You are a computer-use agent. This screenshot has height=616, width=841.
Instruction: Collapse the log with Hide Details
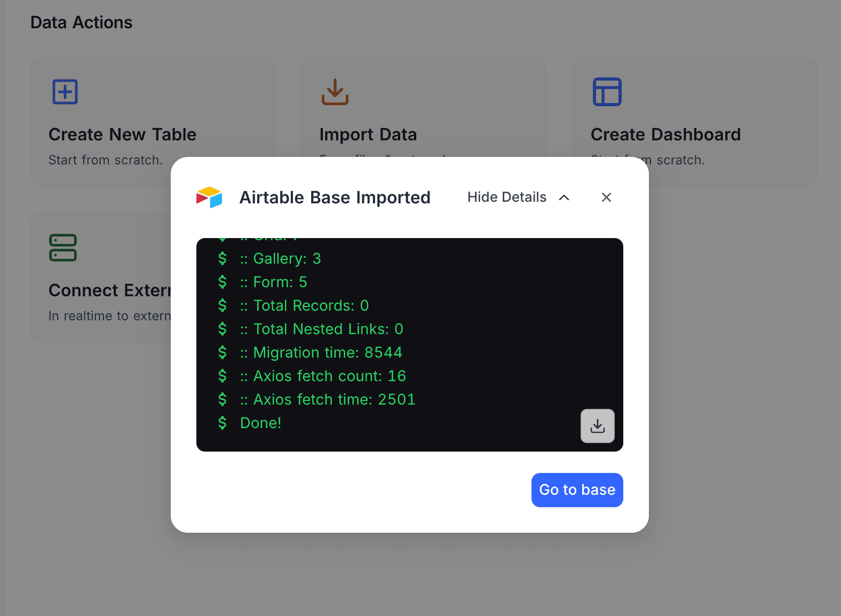(519, 198)
